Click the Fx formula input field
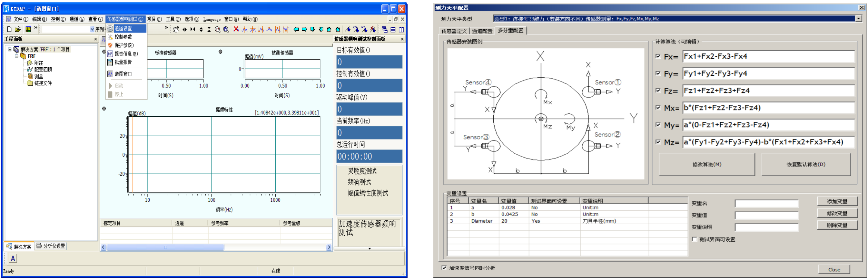Screen dimensions: 868x279 point(769,56)
